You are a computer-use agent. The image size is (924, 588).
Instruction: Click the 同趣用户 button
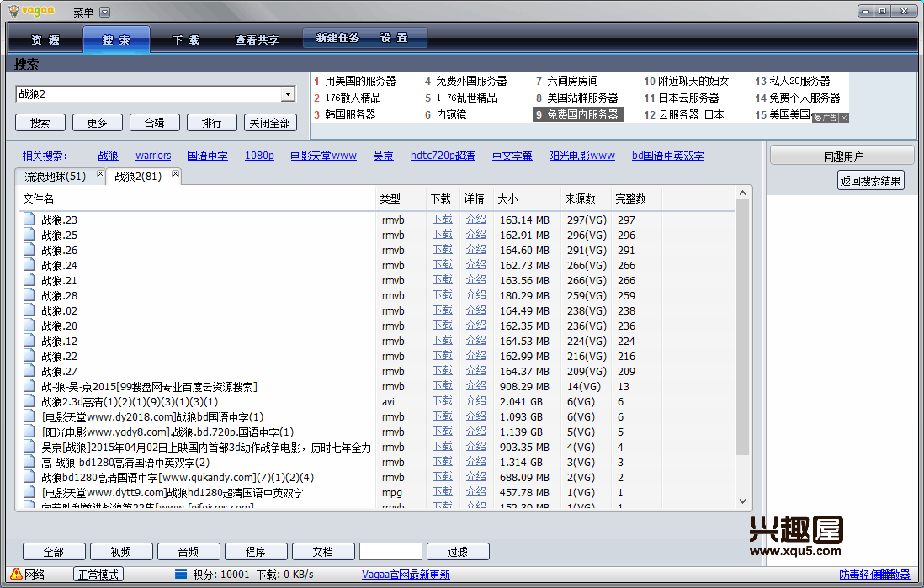click(842, 156)
